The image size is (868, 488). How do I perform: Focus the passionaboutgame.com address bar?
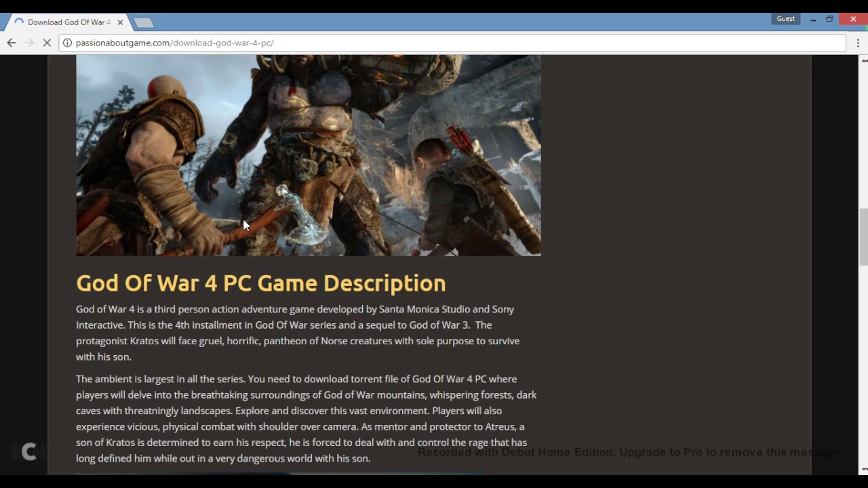[452, 43]
